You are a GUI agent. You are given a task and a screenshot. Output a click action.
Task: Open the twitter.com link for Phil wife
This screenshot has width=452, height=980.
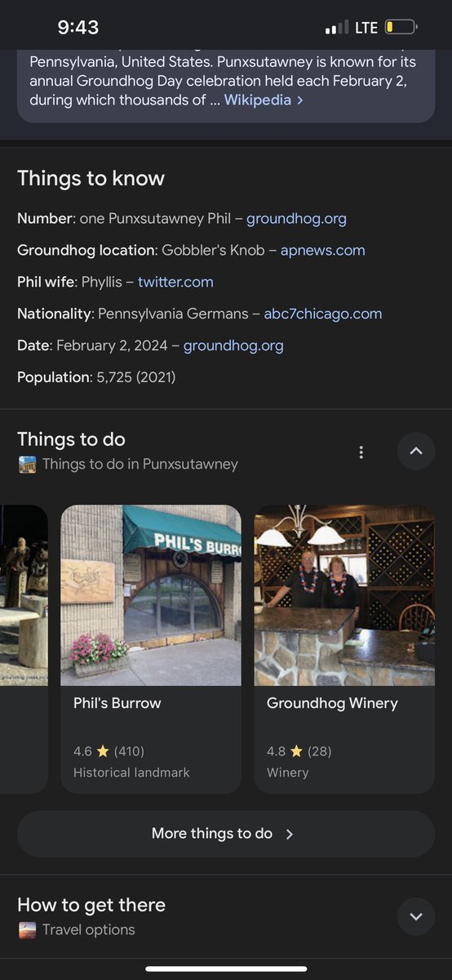point(175,282)
